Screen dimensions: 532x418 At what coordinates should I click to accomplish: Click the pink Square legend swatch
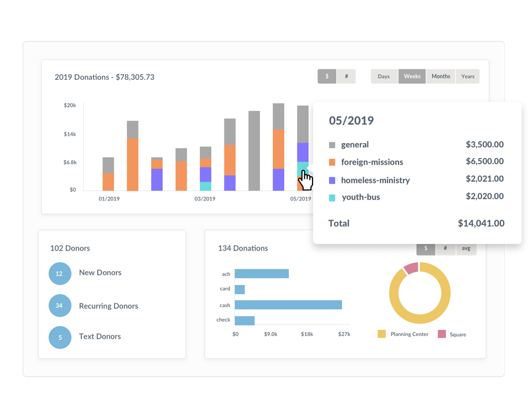point(442,334)
